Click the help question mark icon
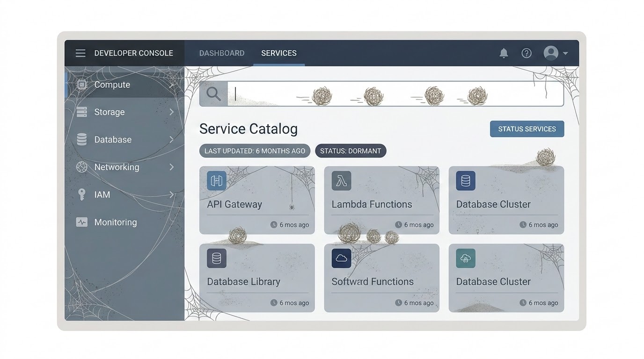This screenshot has width=644, height=359. click(527, 53)
